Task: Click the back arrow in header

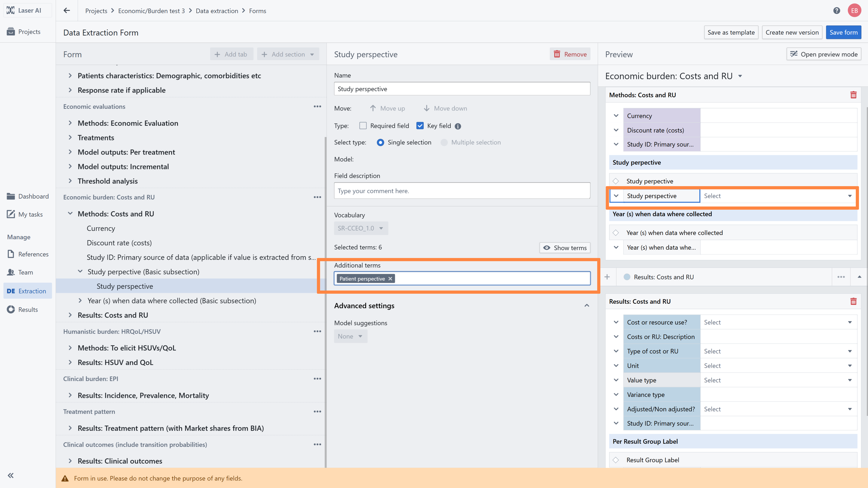Action: tap(67, 10)
